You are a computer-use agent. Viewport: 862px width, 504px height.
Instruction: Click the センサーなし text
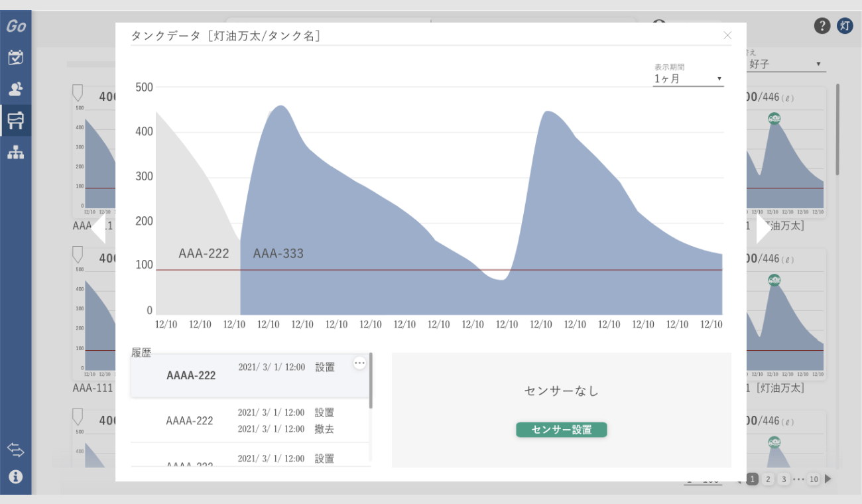click(562, 391)
